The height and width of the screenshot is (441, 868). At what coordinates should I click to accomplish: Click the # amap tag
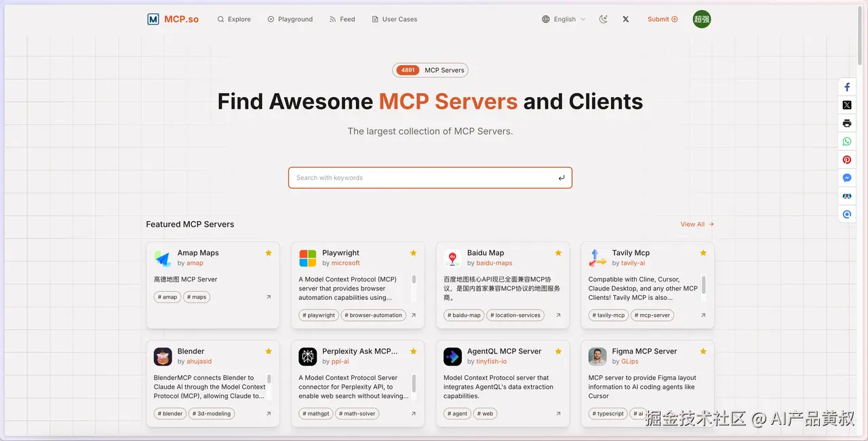167,297
